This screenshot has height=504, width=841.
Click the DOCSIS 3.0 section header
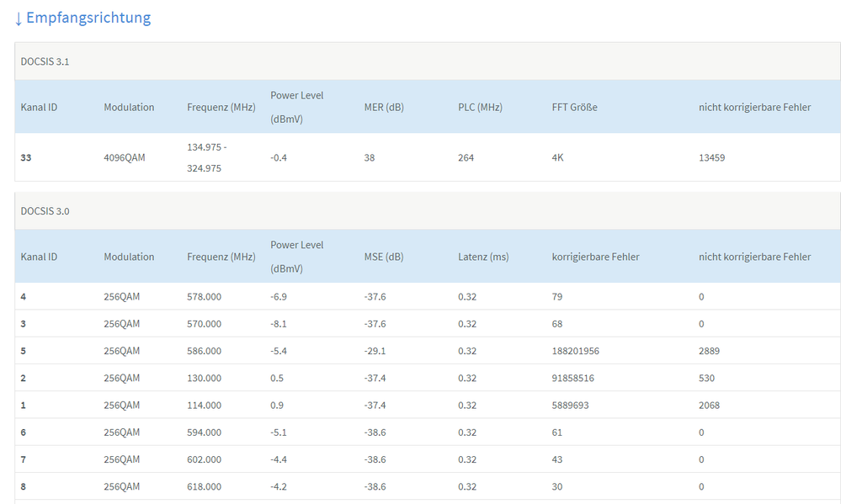pos(45,211)
